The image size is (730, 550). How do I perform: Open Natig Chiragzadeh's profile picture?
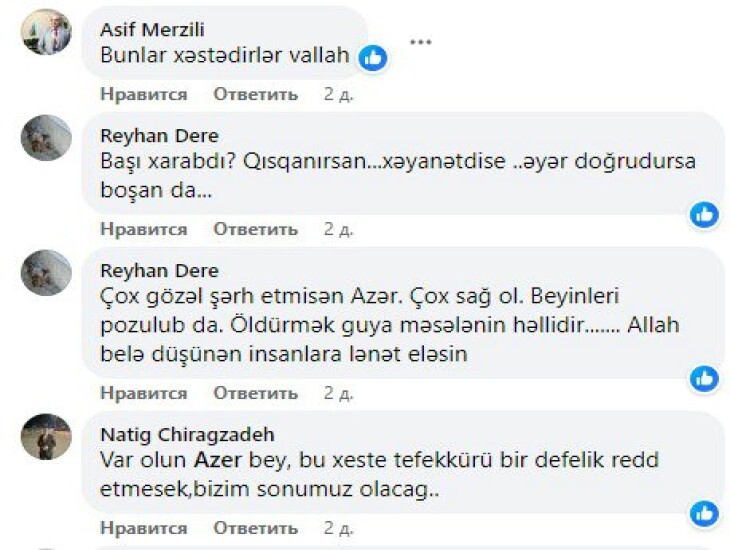tap(46, 437)
